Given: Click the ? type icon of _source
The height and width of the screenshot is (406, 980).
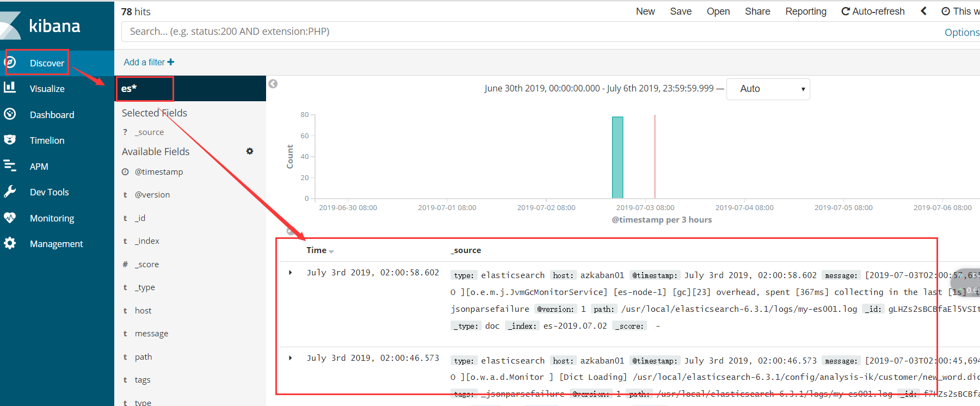Looking at the screenshot, I should pyautogui.click(x=125, y=132).
